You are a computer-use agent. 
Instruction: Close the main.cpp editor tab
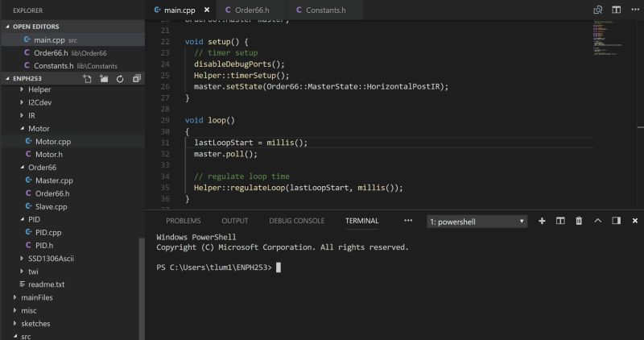tap(207, 10)
